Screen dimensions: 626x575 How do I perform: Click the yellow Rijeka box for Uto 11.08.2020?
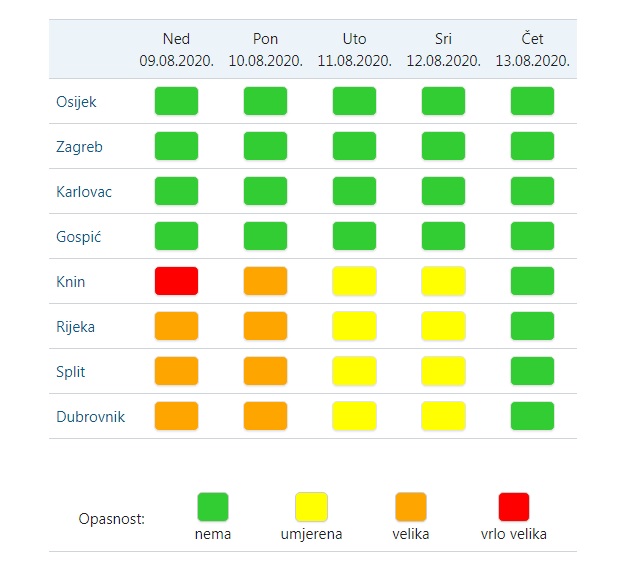355,326
